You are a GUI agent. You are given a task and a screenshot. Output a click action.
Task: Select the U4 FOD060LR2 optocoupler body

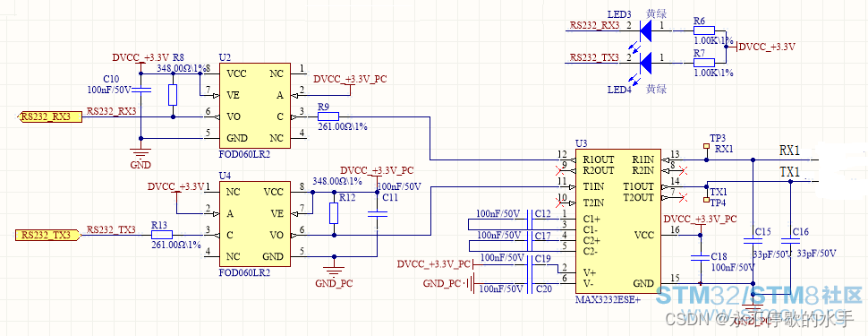point(255,225)
